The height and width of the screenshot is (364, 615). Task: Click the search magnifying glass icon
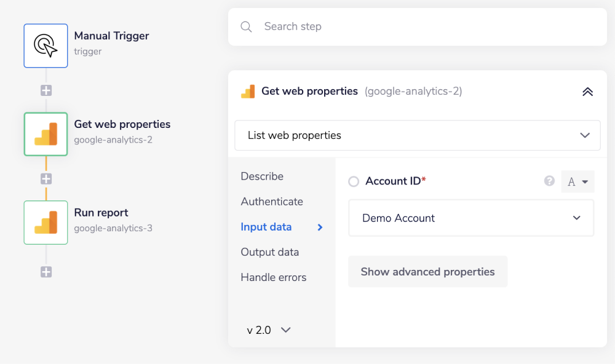(246, 26)
